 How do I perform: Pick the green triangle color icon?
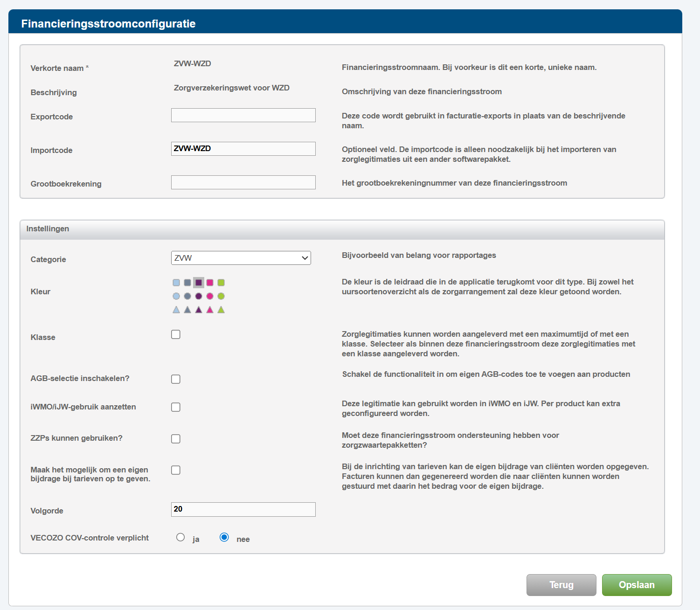(x=221, y=310)
